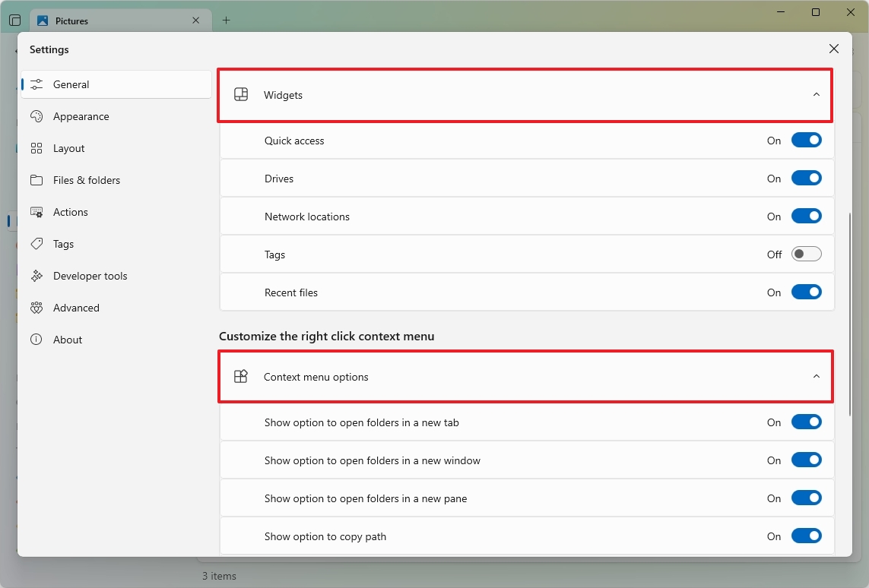The width and height of the screenshot is (869, 588).
Task: Click the Widgets section icon
Action: point(241,94)
